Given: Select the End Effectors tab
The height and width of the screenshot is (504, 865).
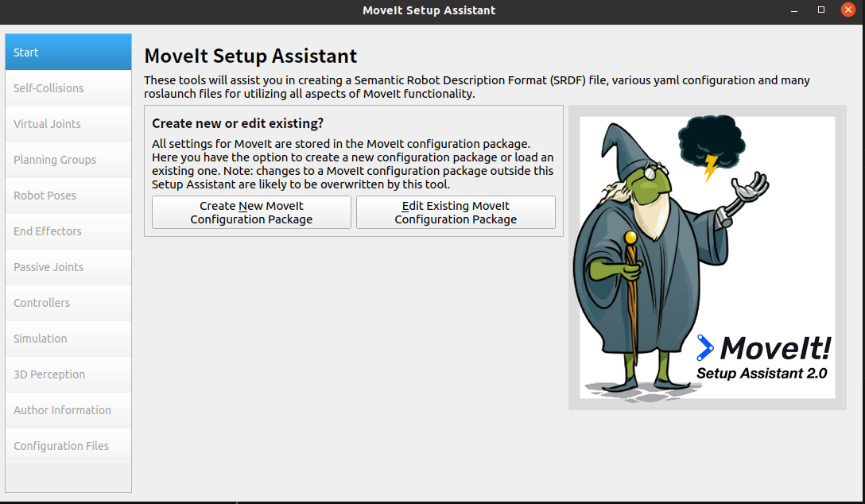Looking at the screenshot, I should point(68,231).
